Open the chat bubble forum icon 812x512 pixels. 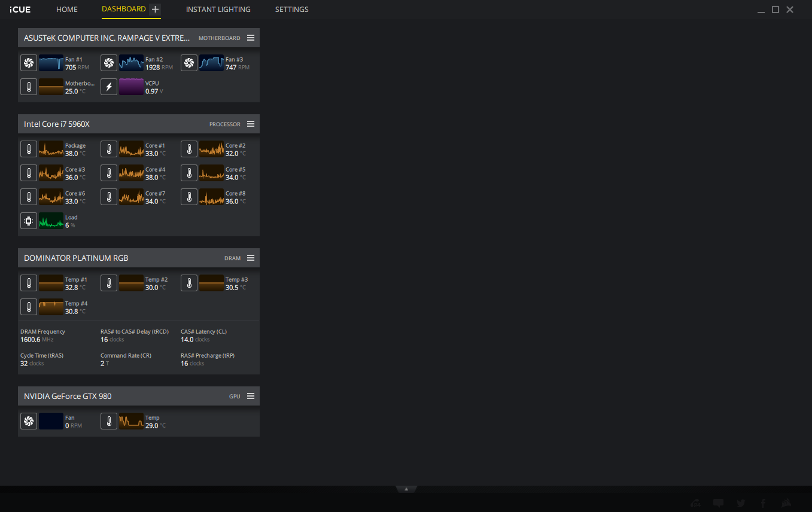click(719, 503)
